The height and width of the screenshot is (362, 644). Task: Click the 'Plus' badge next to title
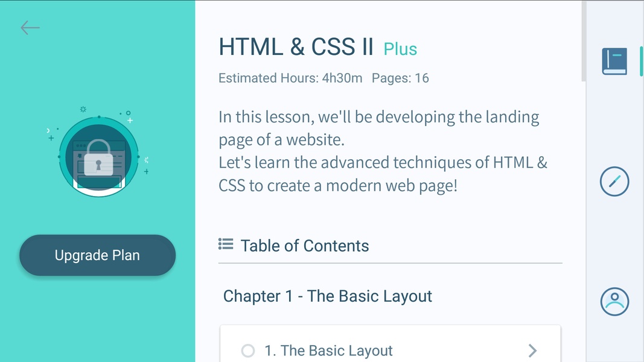400,49
